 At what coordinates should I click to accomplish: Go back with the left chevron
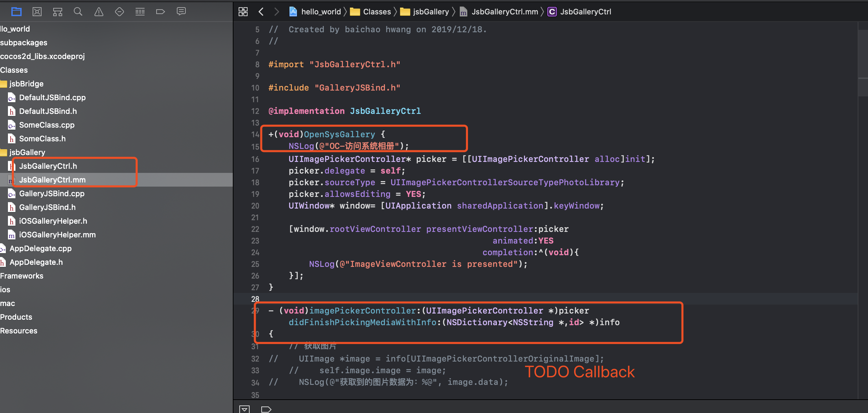pos(261,12)
